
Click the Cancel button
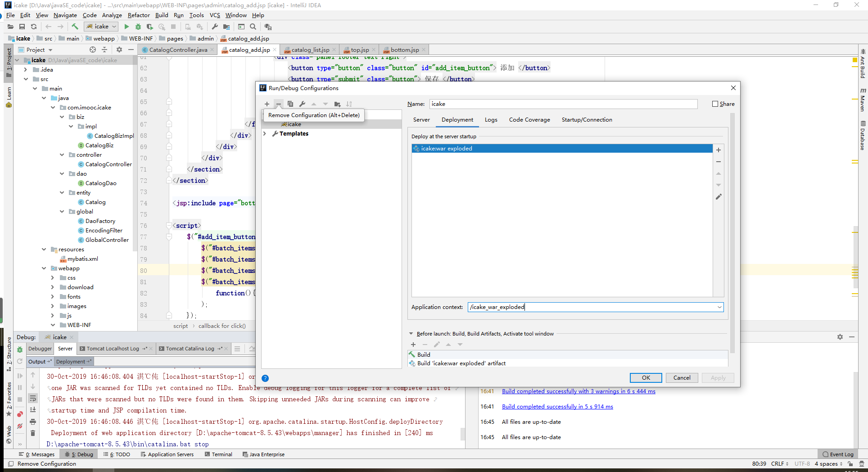(x=682, y=378)
